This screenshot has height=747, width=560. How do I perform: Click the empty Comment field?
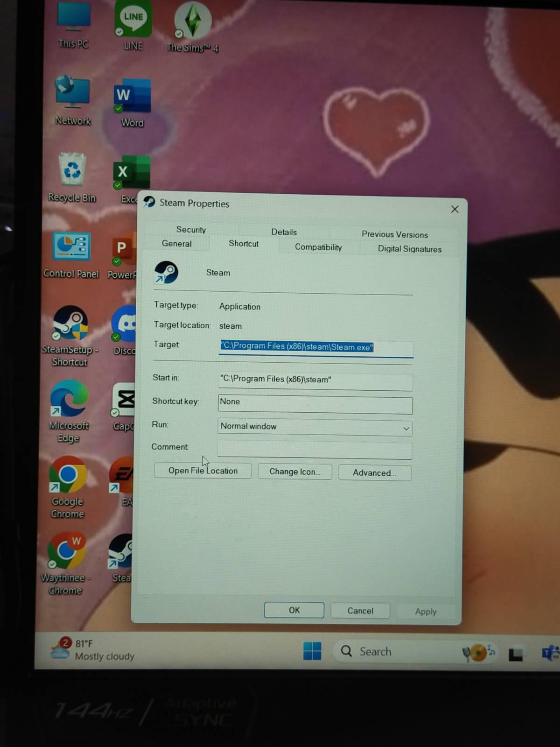point(315,450)
